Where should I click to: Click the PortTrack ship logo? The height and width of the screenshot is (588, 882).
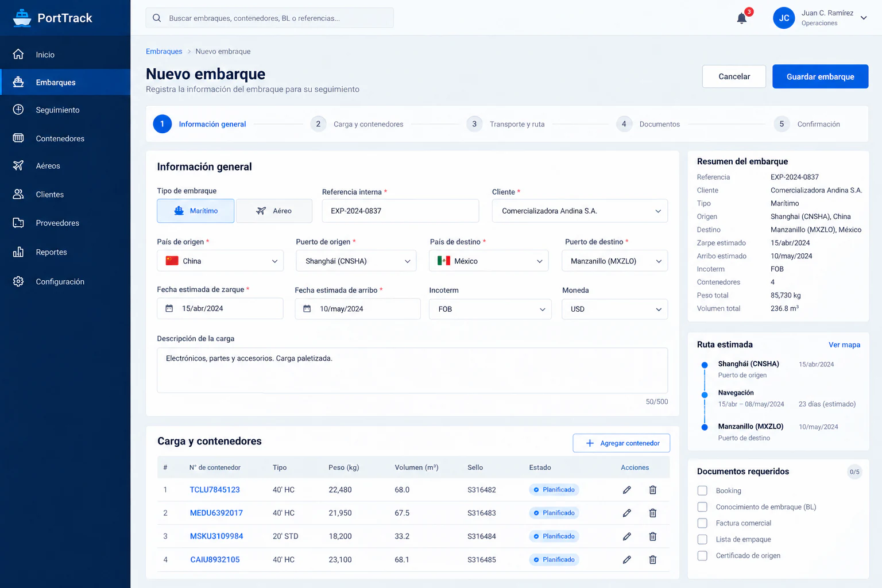coord(22,18)
